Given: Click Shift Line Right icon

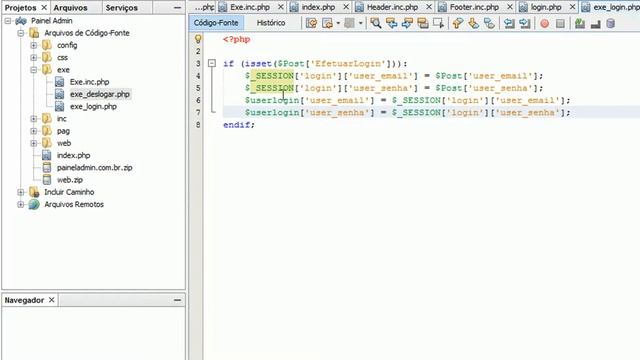Looking at the screenshot, I should tap(525, 23).
